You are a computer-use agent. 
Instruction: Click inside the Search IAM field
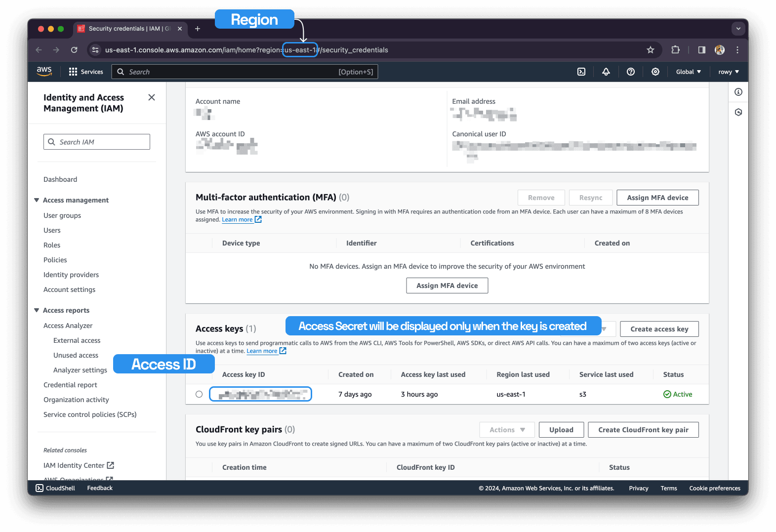click(x=97, y=142)
